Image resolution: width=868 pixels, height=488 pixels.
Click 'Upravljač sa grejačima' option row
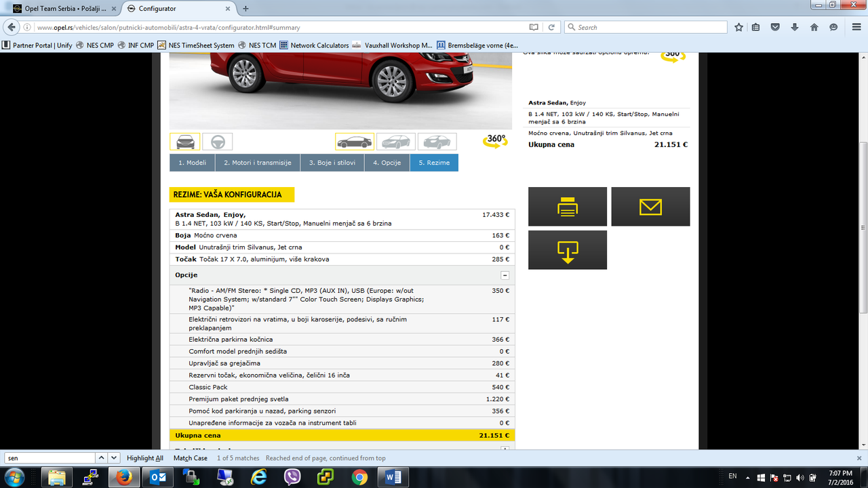[x=342, y=363]
